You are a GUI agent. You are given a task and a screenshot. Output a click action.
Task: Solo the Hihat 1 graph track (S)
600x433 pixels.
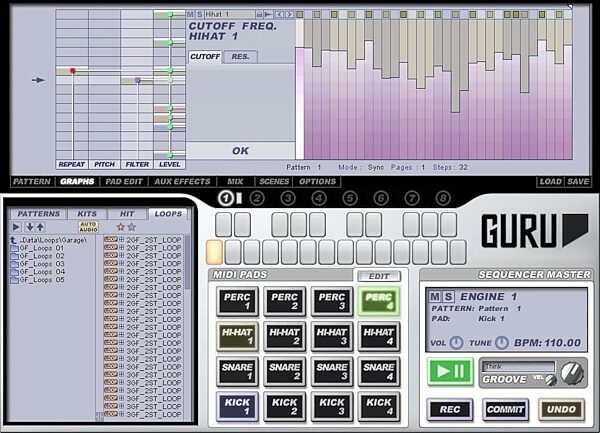pyautogui.click(x=199, y=15)
